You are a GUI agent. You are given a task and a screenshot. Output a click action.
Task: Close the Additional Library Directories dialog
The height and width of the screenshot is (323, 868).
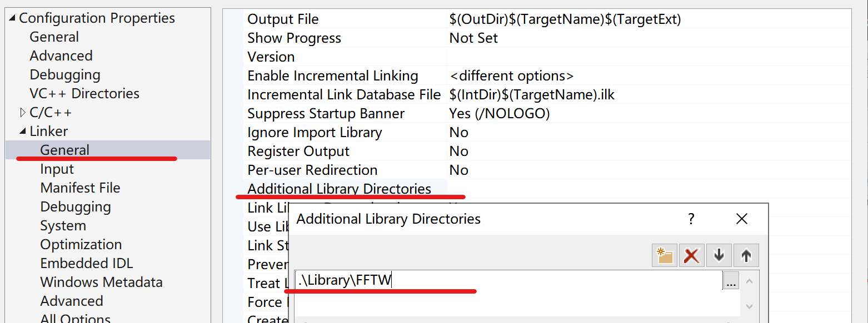click(x=741, y=219)
